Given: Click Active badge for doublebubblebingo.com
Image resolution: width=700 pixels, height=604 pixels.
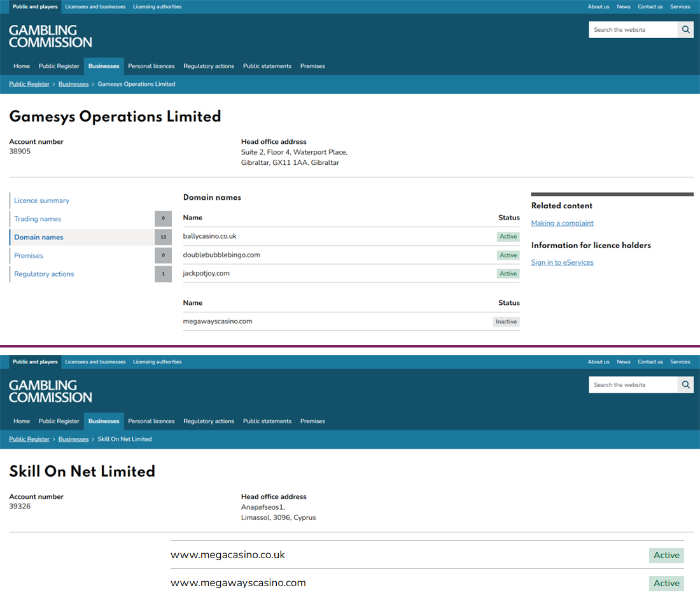Looking at the screenshot, I should [508, 255].
